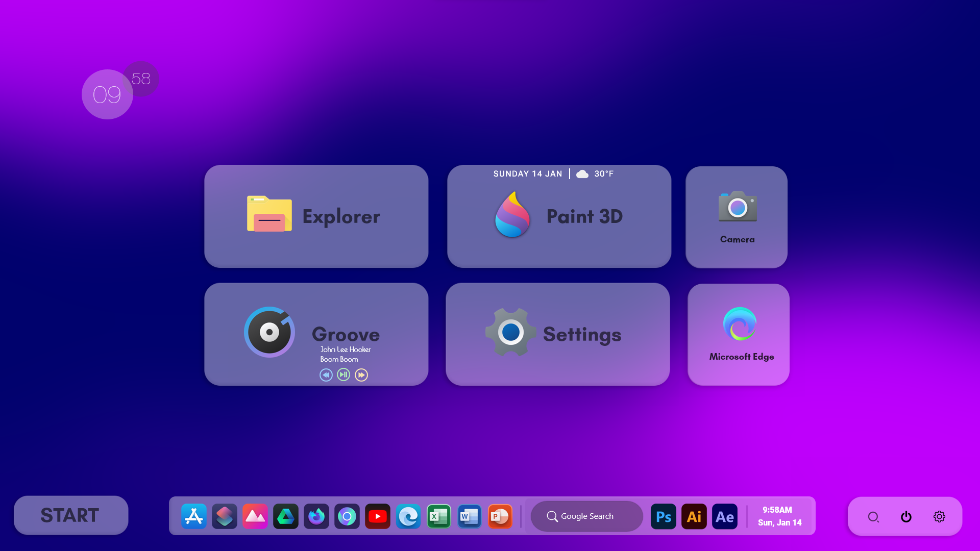Click the Paint 3D droplet icon
This screenshot has height=551, width=980.
[512, 215]
